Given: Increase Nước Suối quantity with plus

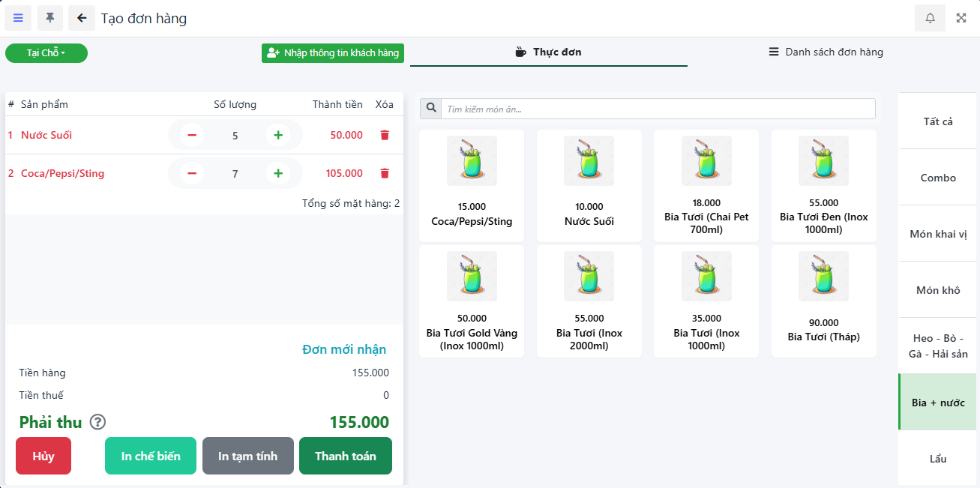Looking at the screenshot, I should tap(278, 135).
